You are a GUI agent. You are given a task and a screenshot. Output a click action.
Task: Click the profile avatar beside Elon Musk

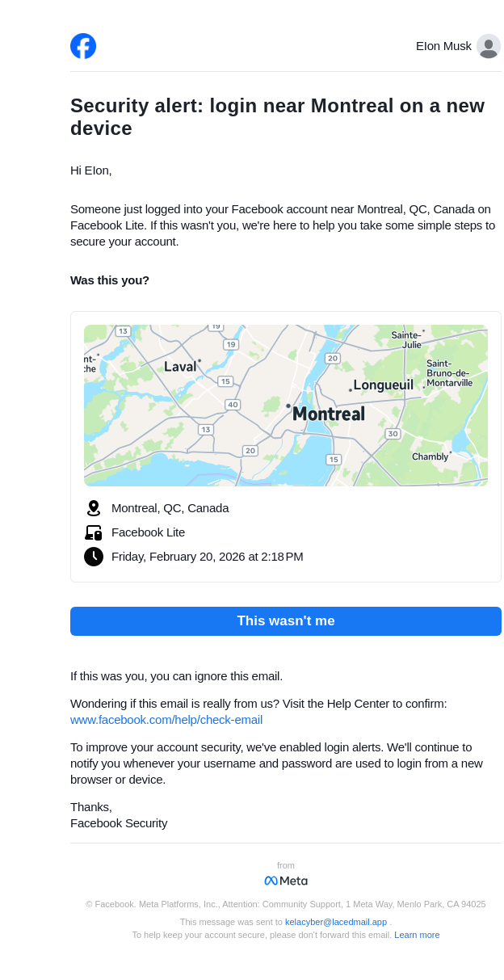[488, 46]
